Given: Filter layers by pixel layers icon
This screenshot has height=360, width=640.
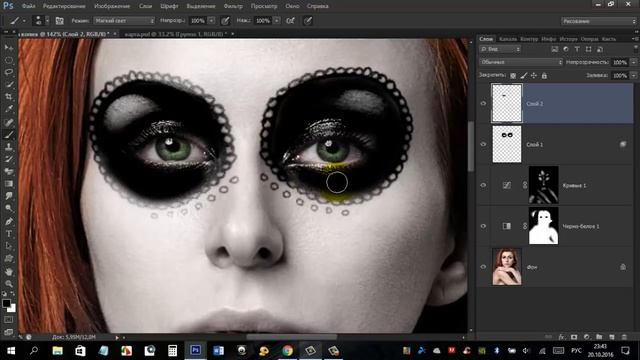Looking at the screenshot, I should (554, 49).
